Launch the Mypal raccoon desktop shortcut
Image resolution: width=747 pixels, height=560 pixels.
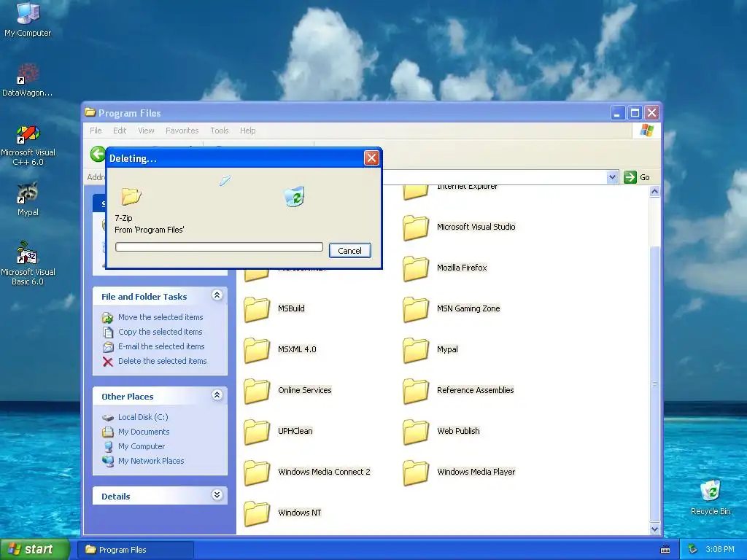click(28, 198)
